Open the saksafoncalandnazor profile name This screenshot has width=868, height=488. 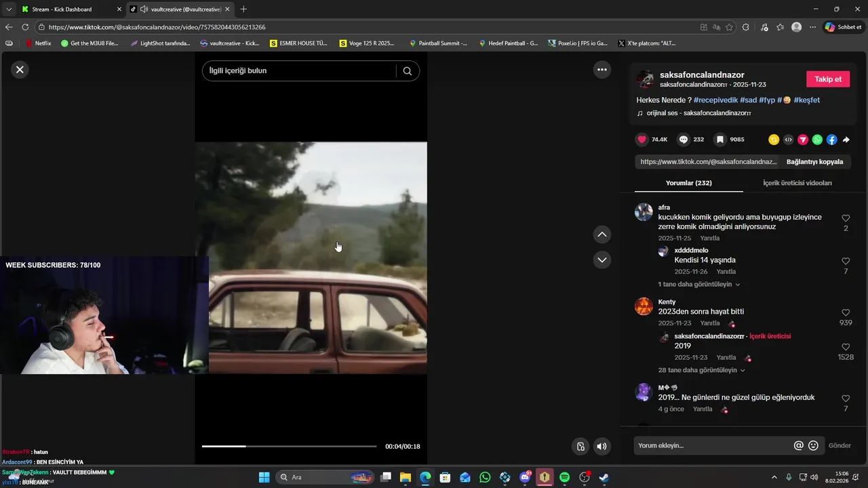(x=702, y=75)
